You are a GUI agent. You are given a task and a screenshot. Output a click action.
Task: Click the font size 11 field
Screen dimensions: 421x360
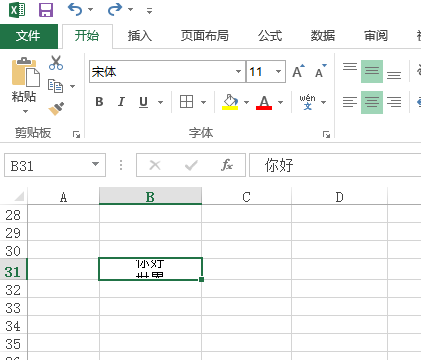[x=259, y=72]
